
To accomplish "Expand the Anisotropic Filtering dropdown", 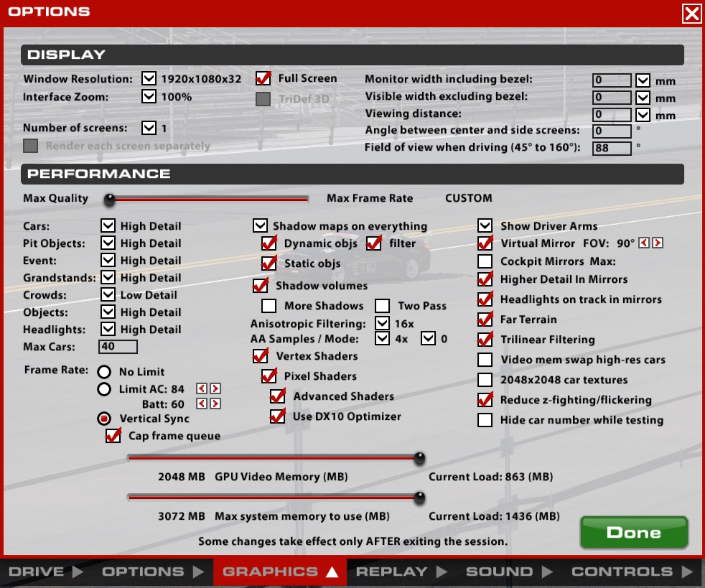I will tap(383, 323).
